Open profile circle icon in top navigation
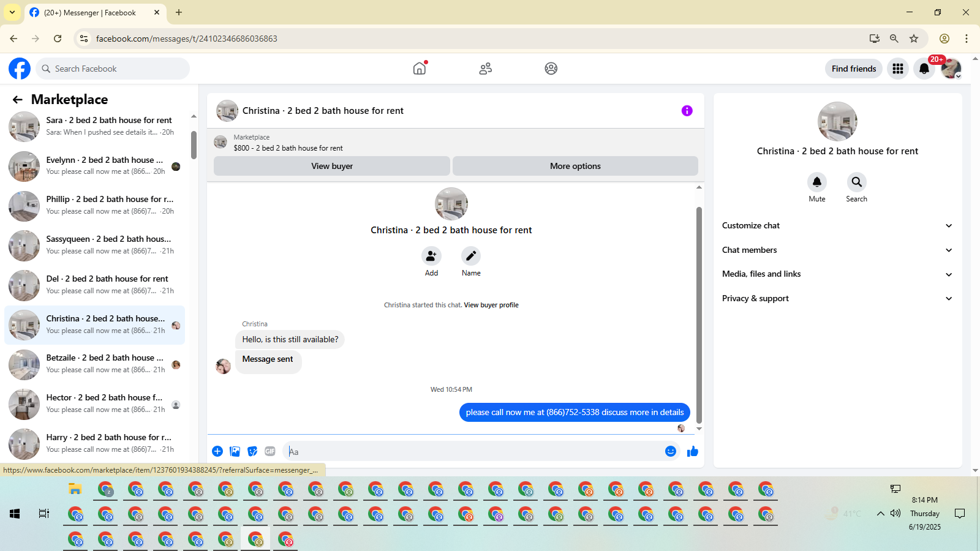Screen dimensions: 980x551 point(551,69)
